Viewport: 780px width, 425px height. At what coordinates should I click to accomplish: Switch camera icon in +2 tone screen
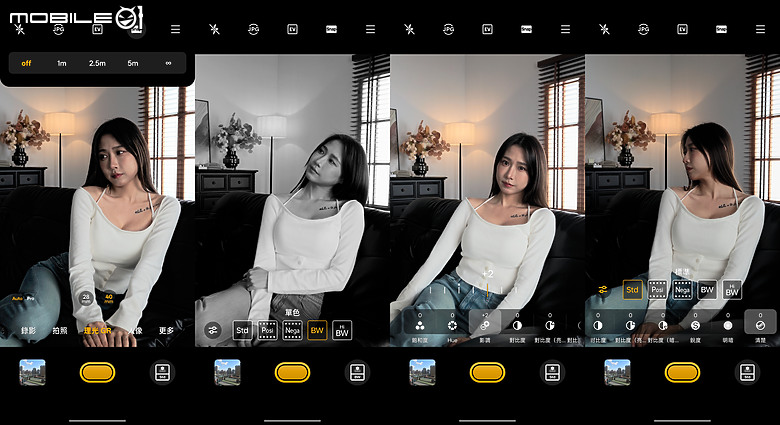pyautogui.click(x=552, y=372)
